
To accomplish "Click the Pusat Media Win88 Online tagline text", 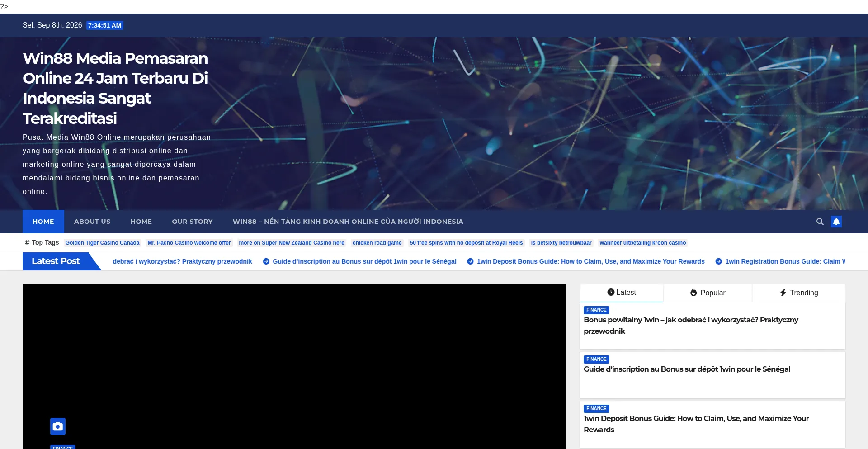I will click(x=117, y=165).
